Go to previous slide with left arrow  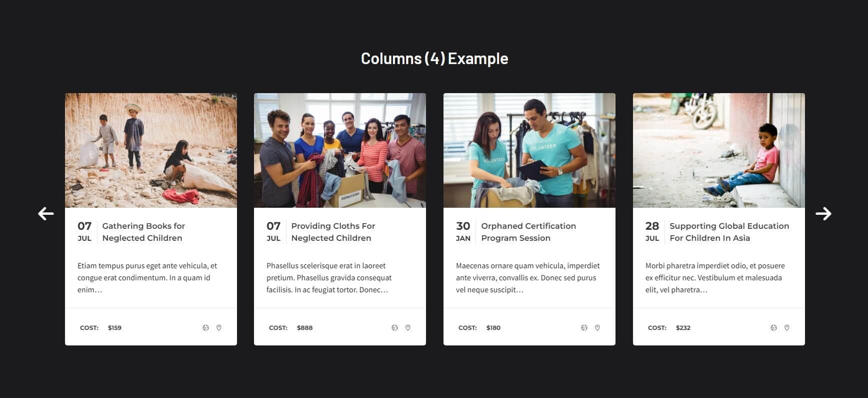pyautogui.click(x=46, y=214)
